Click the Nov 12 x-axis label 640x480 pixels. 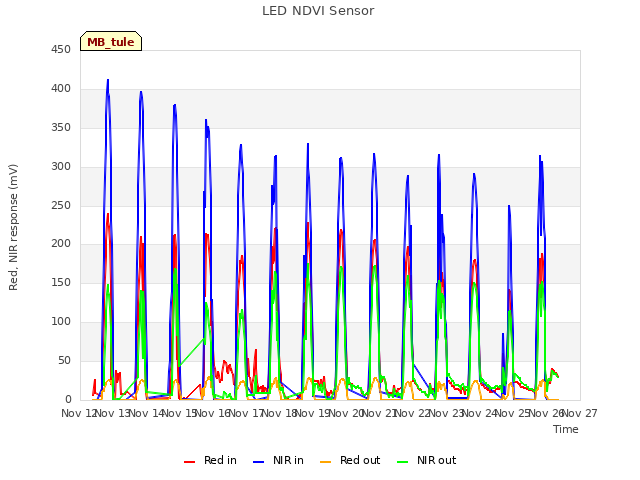pos(78,414)
